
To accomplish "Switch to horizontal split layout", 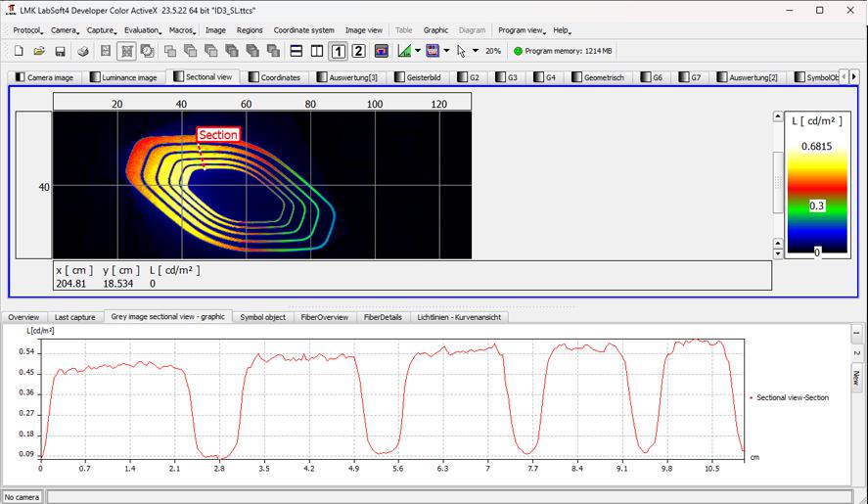I will tap(297, 51).
